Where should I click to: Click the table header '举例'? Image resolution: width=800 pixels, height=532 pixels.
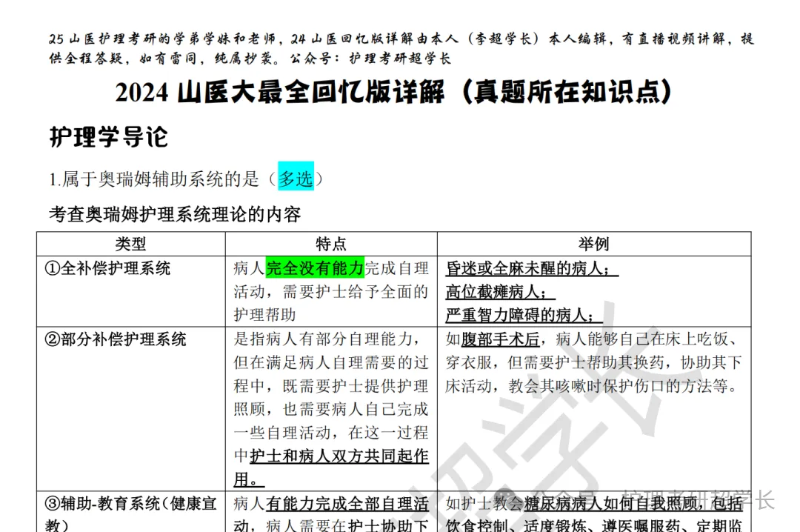[594, 244]
